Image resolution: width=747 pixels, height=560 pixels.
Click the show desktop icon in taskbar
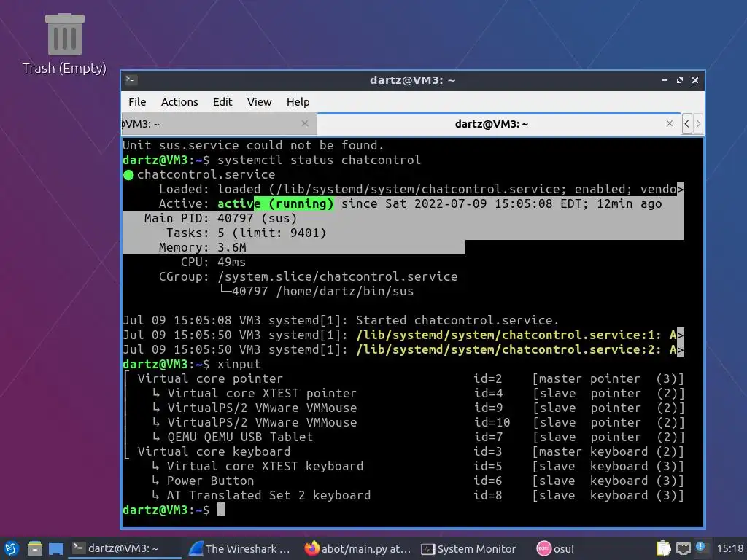click(55, 548)
